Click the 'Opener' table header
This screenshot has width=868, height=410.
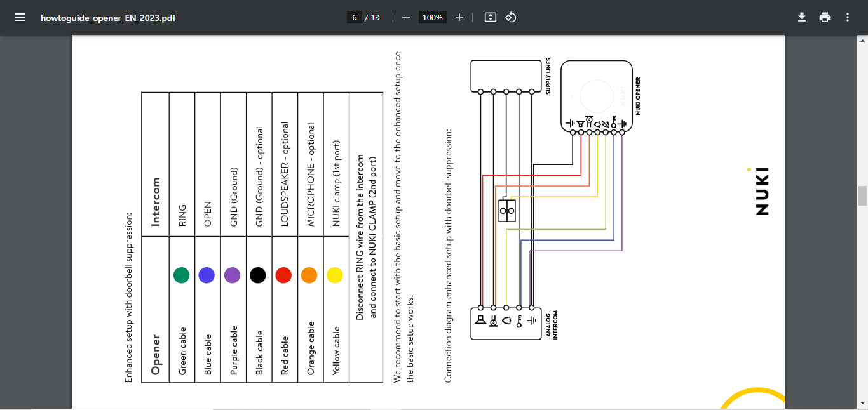(x=156, y=354)
